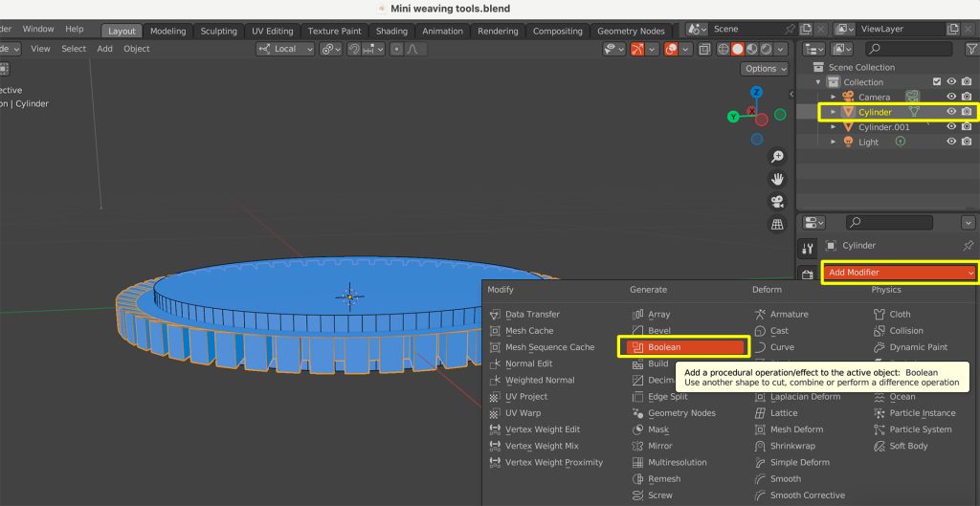The width and height of the screenshot is (980, 506).
Task: Select wireframe viewport shading
Action: point(724,49)
